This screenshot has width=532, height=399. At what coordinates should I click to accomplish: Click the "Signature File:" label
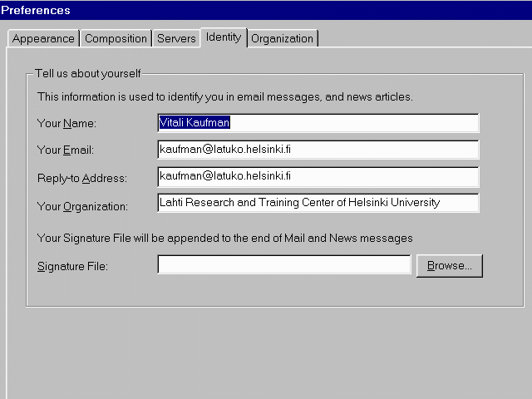coord(73,267)
